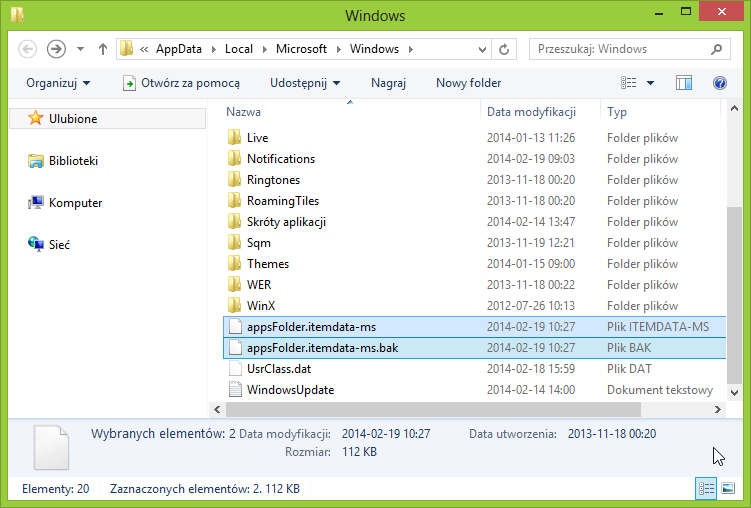
Task: Click appsFolder.itemdata-ms file icon
Action: tap(235, 327)
